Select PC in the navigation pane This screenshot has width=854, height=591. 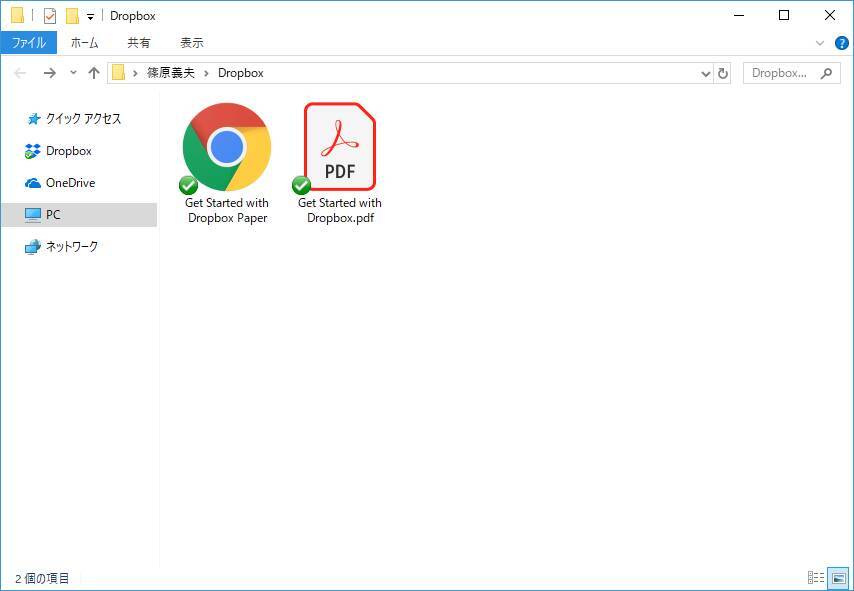click(79, 215)
